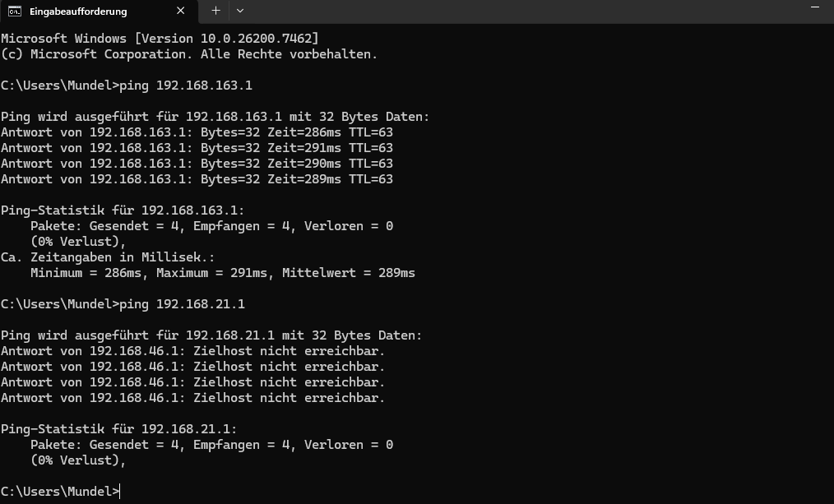Viewport: 834px width, 504px height.
Task: Click the reply line showing Zeit=286ms
Action: pos(197,132)
